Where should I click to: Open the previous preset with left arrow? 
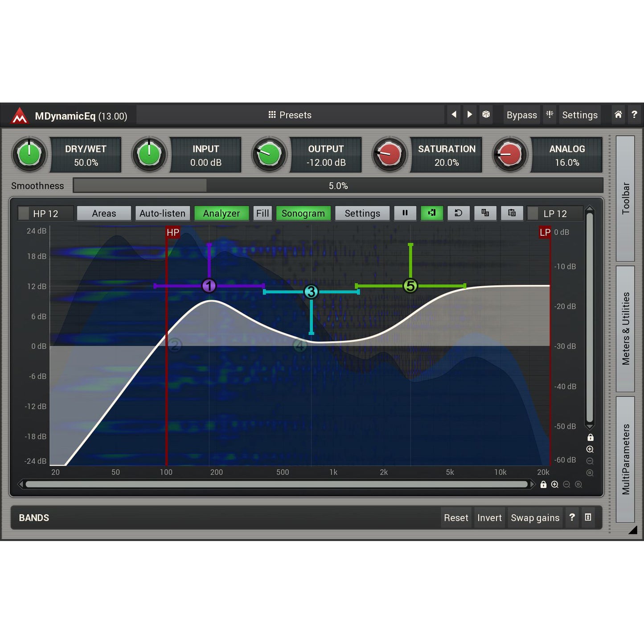click(x=454, y=115)
